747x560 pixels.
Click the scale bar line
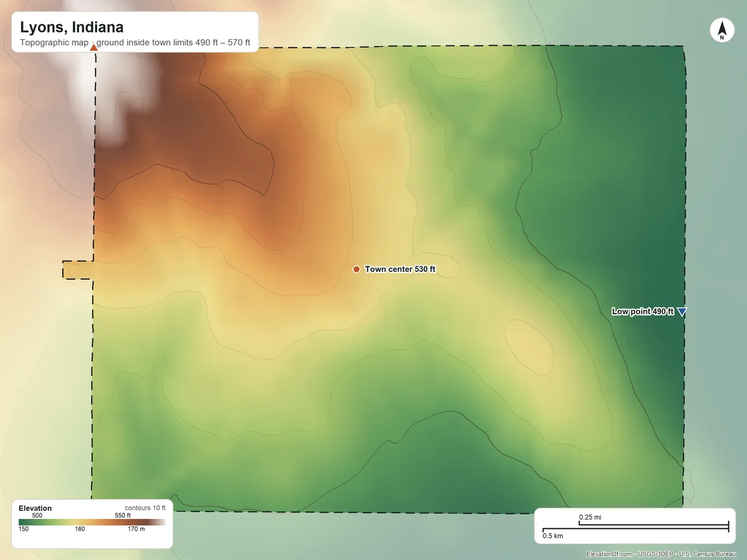pyautogui.click(x=636, y=526)
